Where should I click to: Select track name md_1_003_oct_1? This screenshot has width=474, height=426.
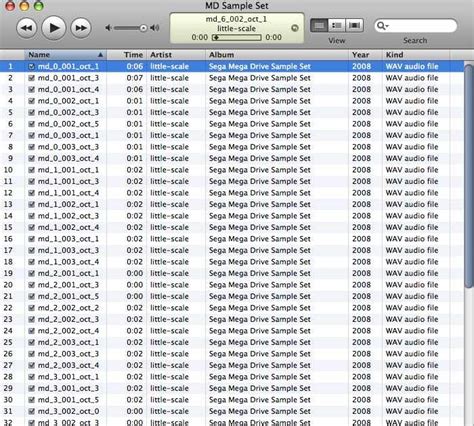pos(68,239)
